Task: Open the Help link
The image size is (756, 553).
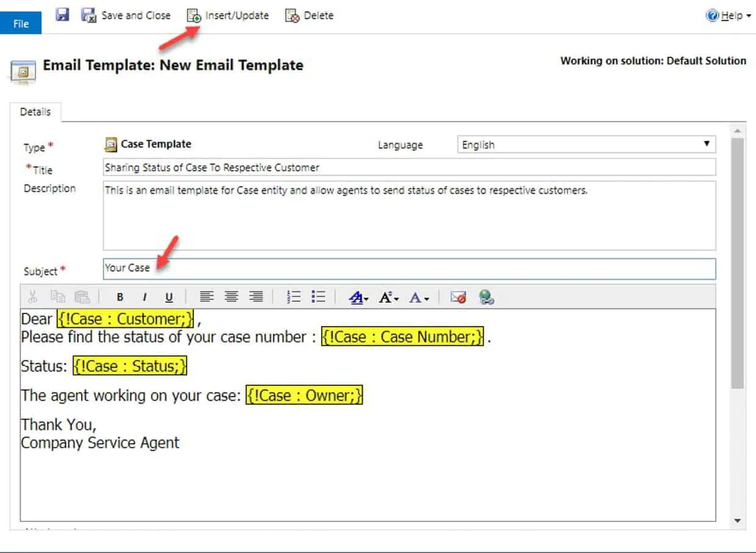Action: [x=730, y=15]
